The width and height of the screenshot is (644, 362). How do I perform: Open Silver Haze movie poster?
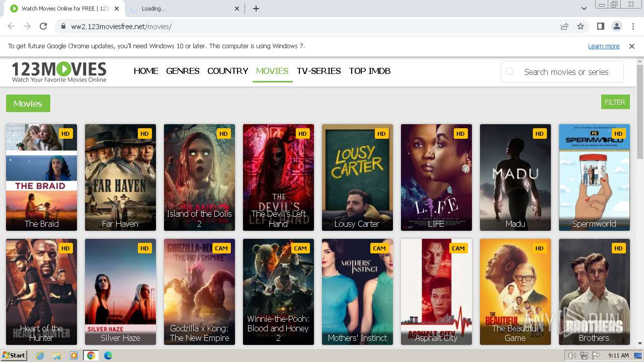click(120, 292)
